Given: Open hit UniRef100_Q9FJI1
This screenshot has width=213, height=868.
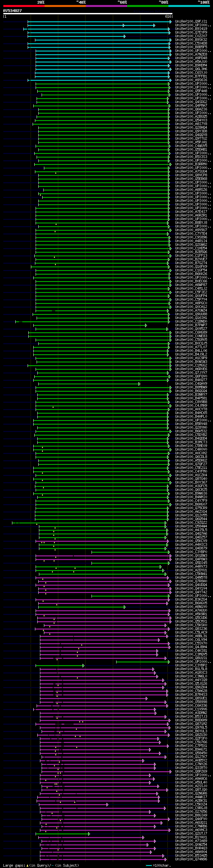Looking at the screenshot, I should tap(191, 22).
